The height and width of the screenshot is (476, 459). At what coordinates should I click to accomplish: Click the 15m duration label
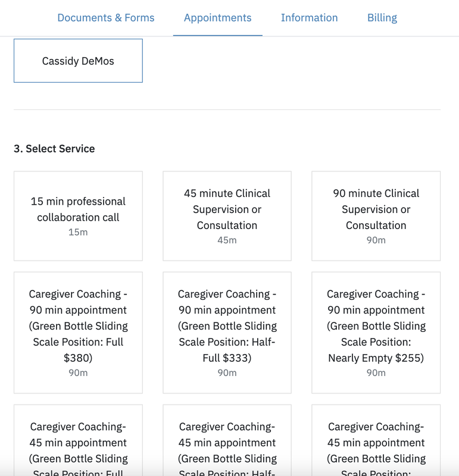78,232
